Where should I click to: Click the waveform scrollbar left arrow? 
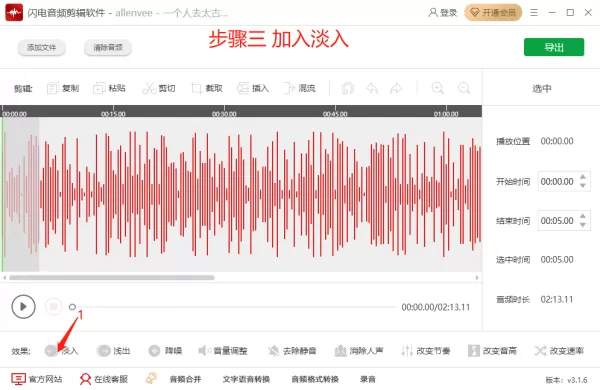[4, 277]
